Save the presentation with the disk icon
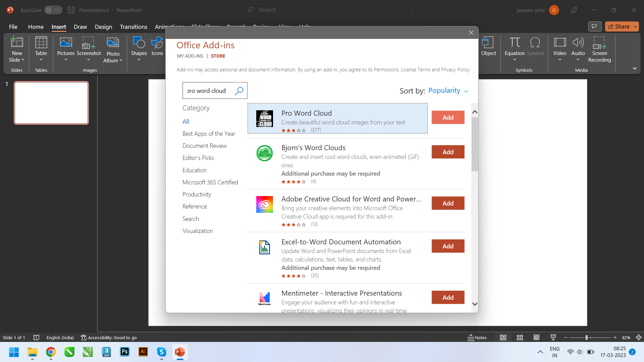The height and width of the screenshot is (362, 644). click(x=71, y=10)
